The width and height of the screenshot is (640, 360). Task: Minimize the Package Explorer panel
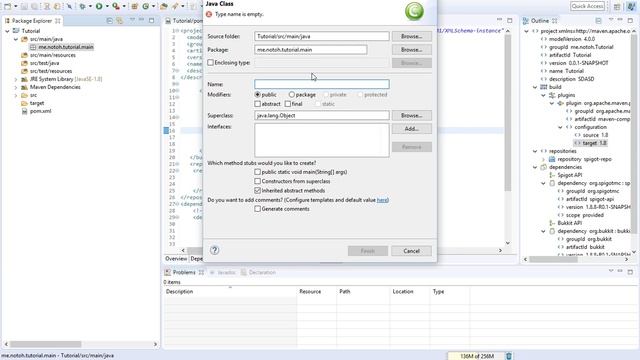(142, 20)
